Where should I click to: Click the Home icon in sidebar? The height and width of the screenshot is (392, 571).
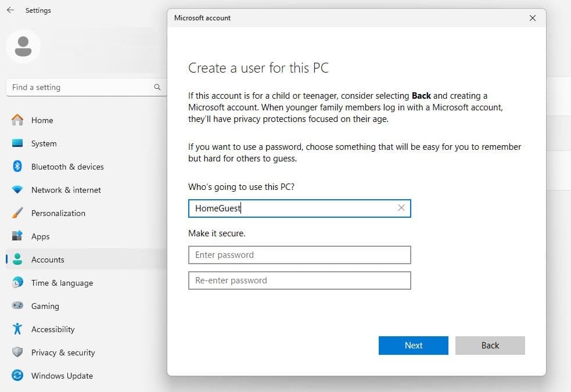[x=17, y=120]
